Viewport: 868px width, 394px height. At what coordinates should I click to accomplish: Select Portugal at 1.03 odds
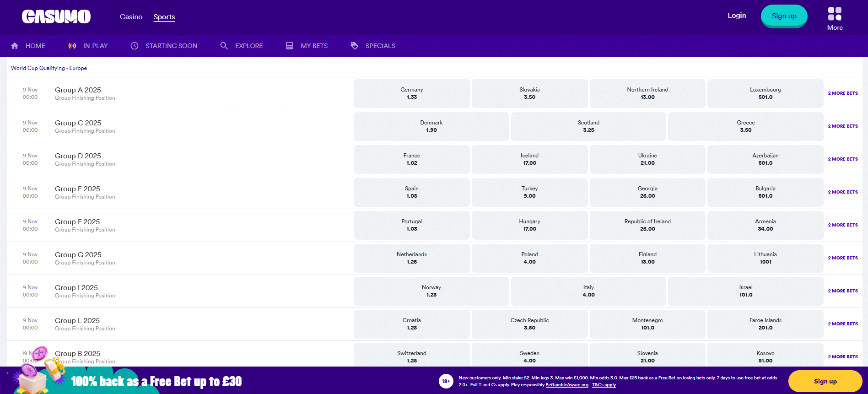tap(412, 225)
